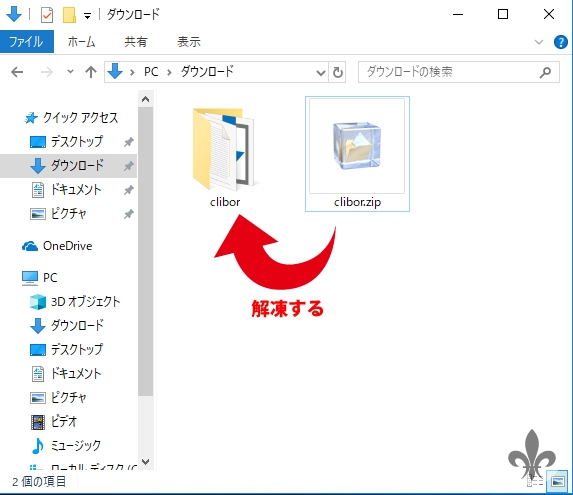Click the ダウンロードの検索 search field
The image size is (573, 495).
459,72
